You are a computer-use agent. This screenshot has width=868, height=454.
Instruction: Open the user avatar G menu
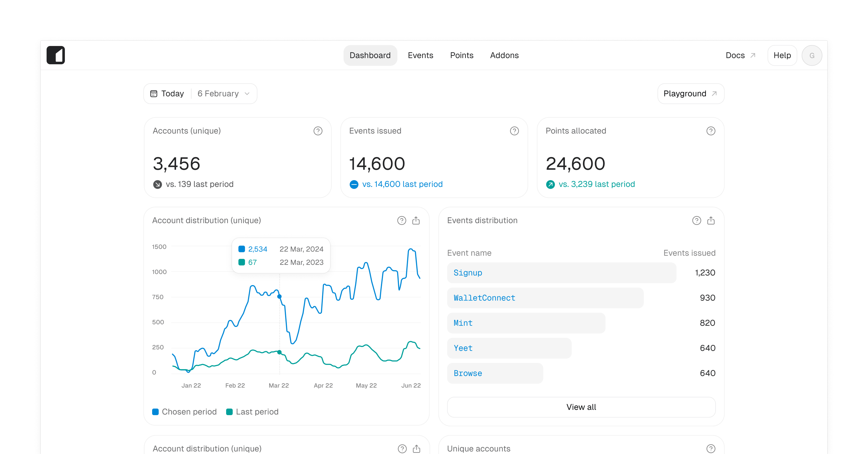812,55
